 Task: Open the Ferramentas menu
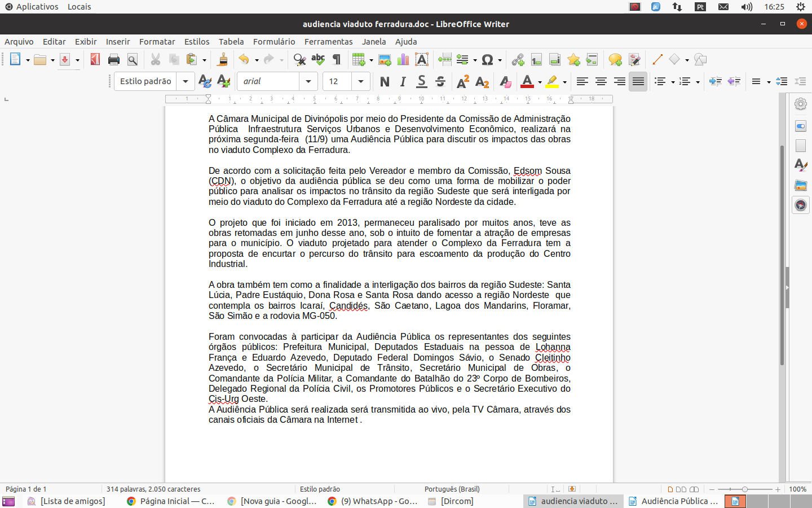(328, 42)
